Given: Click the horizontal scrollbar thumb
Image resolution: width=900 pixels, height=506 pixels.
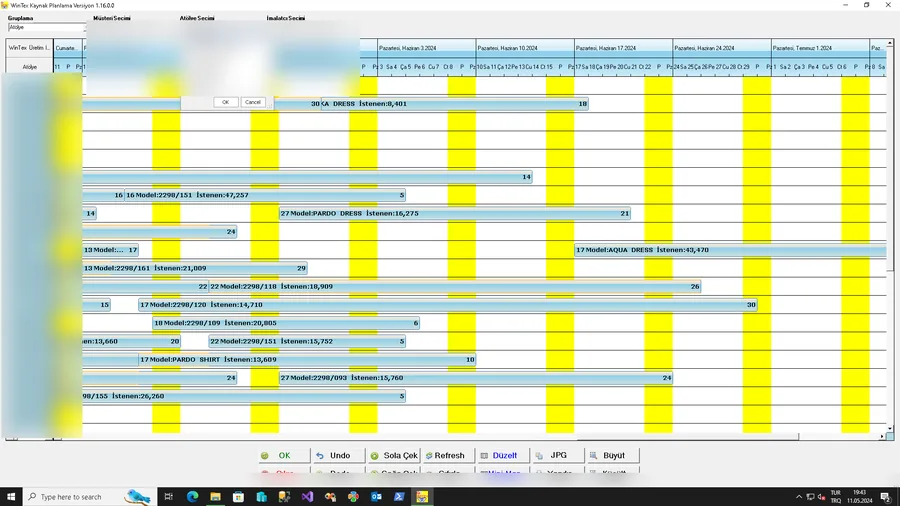Looking at the screenshot, I should [x=688, y=437].
